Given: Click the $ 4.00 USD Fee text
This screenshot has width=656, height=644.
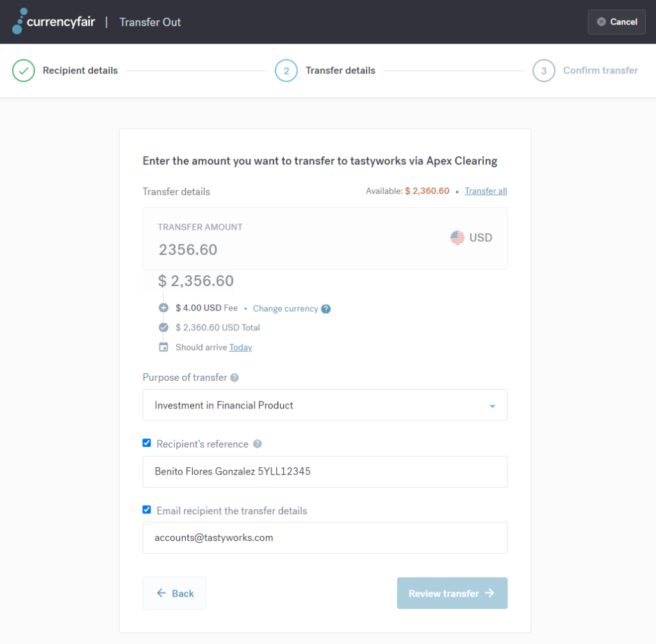Looking at the screenshot, I should click(x=207, y=308).
